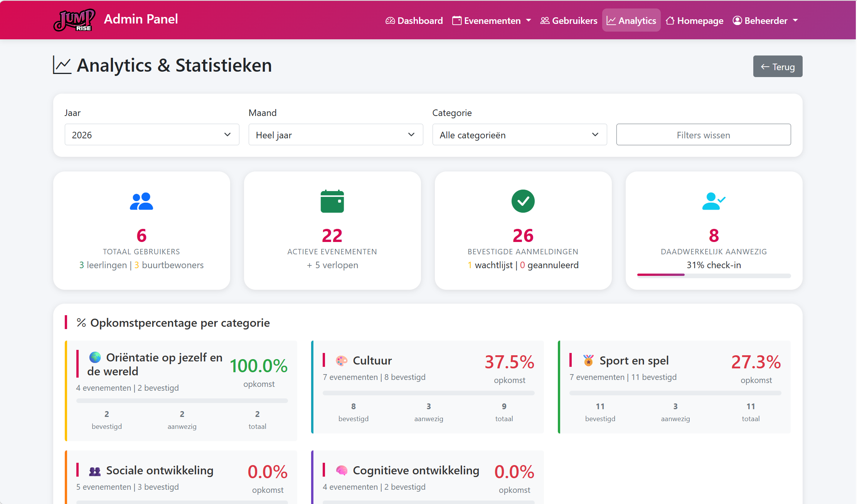The height and width of the screenshot is (504, 857).
Task: Click the blue users icon on Totaal Gebruikers card
Action: [x=141, y=201]
